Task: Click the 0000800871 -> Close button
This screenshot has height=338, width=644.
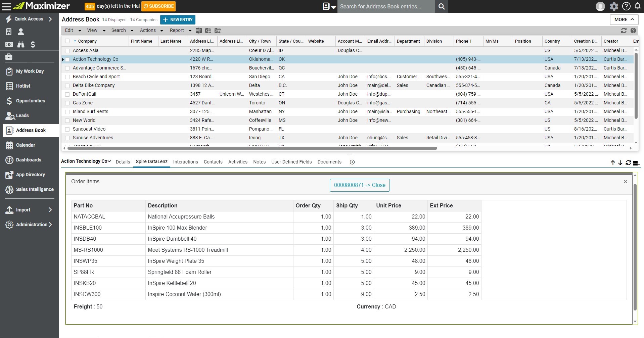Action: click(x=360, y=185)
